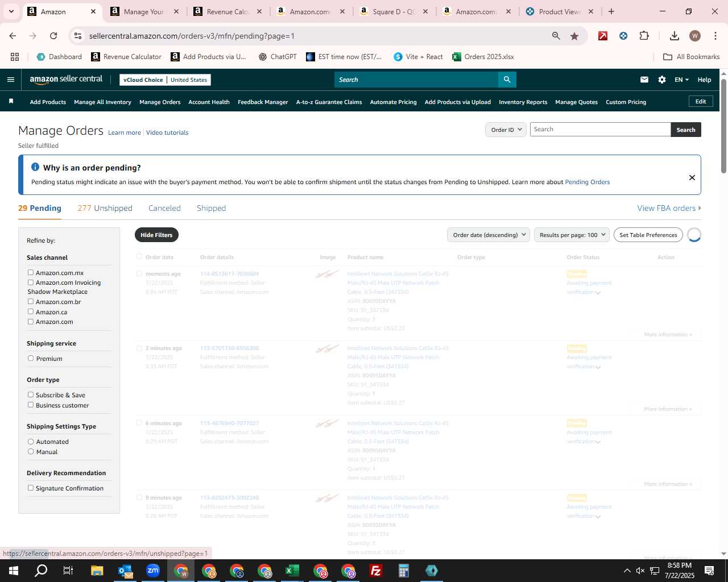
Task: Check Signature Confirmation filter
Action: click(x=31, y=488)
